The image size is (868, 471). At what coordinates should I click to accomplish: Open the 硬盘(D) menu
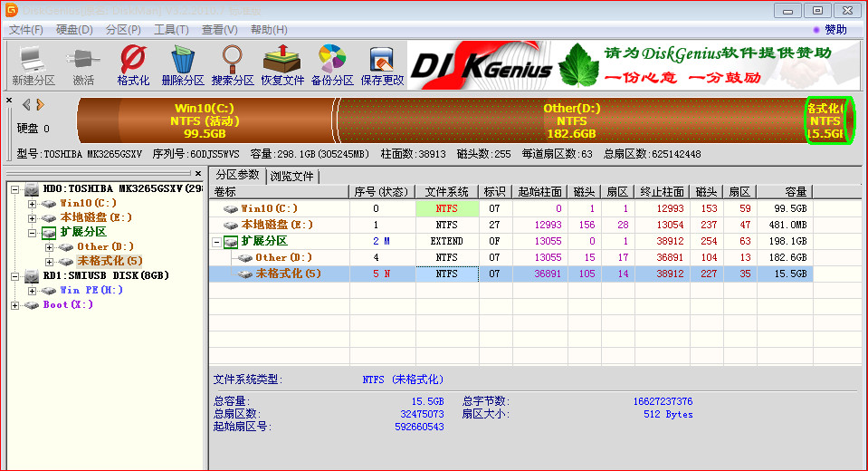[74, 30]
